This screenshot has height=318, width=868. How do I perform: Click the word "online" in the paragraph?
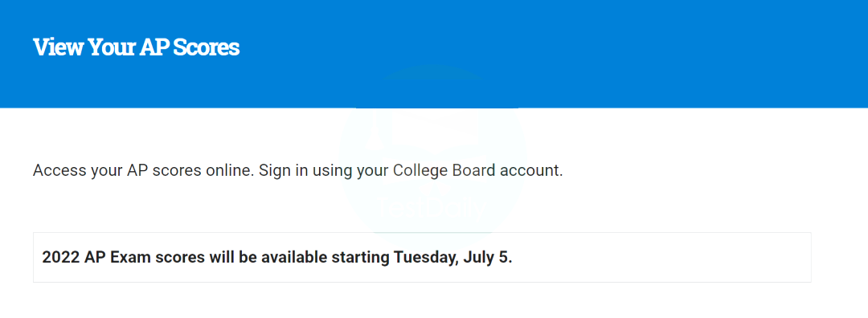pos(229,170)
